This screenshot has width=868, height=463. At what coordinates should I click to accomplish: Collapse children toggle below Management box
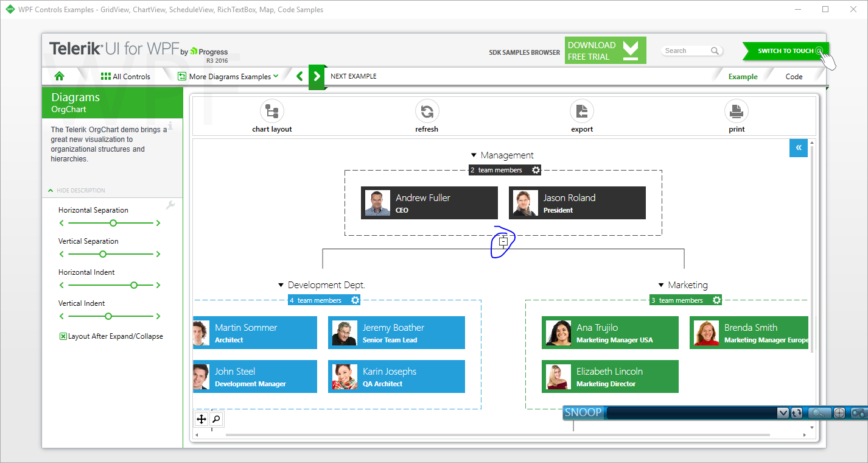(x=503, y=242)
